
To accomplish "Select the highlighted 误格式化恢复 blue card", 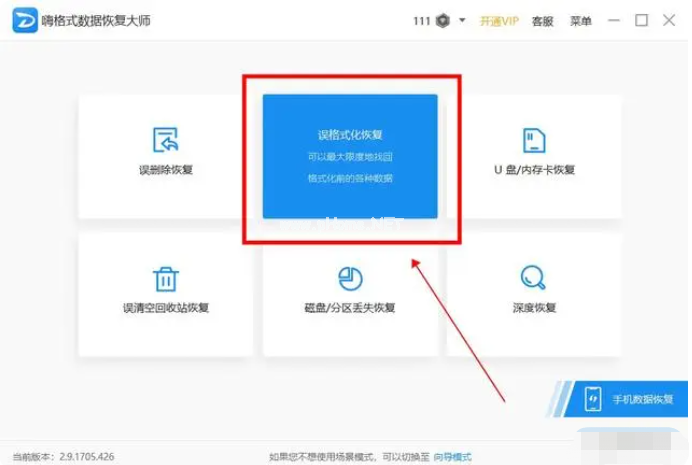I will coord(350,156).
